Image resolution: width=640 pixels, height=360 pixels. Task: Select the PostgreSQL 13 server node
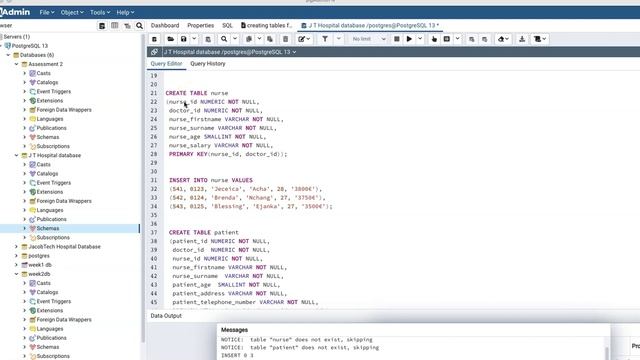pos(29,46)
